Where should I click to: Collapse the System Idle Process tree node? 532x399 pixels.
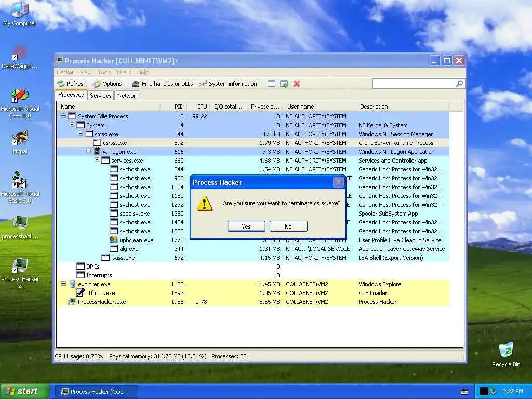point(63,116)
